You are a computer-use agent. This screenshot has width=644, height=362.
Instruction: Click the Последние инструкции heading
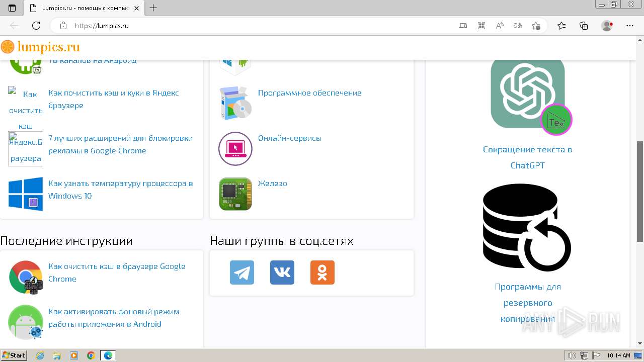pyautogui.click(x=66, y=241)
